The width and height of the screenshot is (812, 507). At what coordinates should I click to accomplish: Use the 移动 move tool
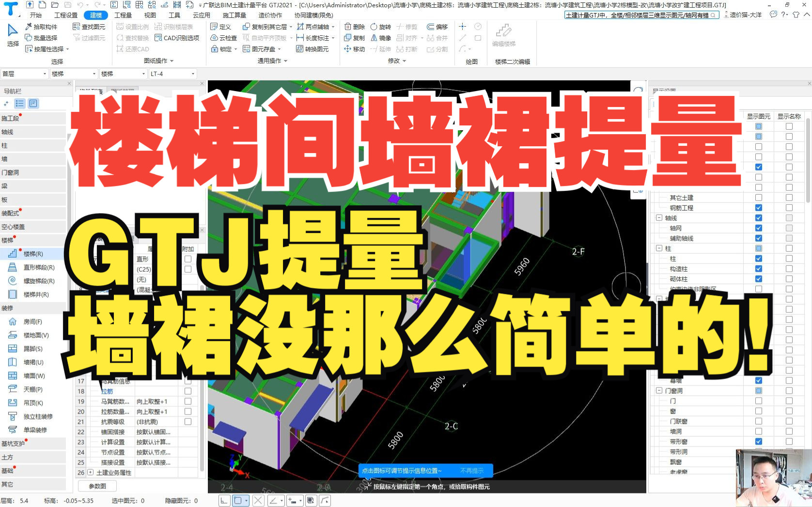(x=354, y=49)
